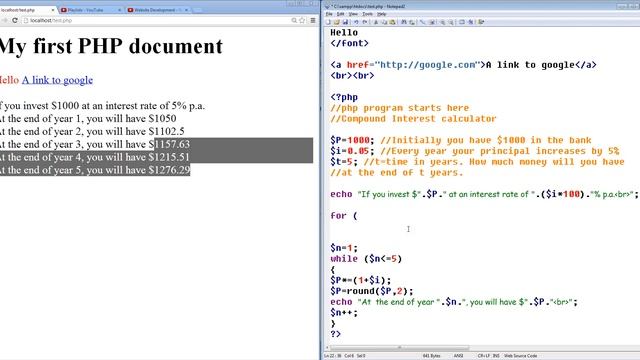Click the zoom magnifier icon in address bar

click(x=294, y=20)
